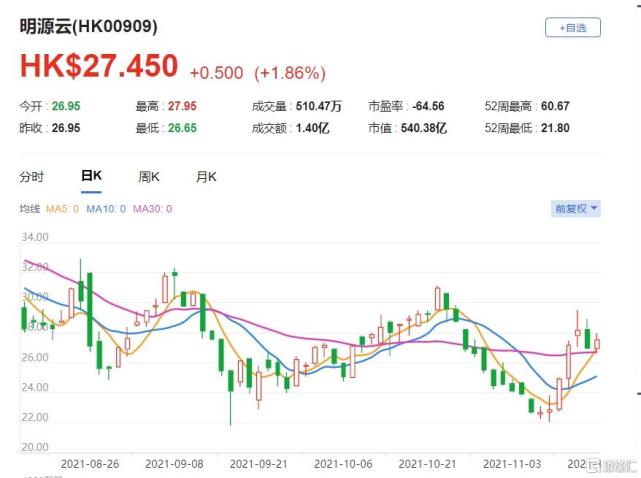Viewport: 641px width, 478px height.
Task: Click the 2021-09-08 date axis label
Action: click(174, 464)
